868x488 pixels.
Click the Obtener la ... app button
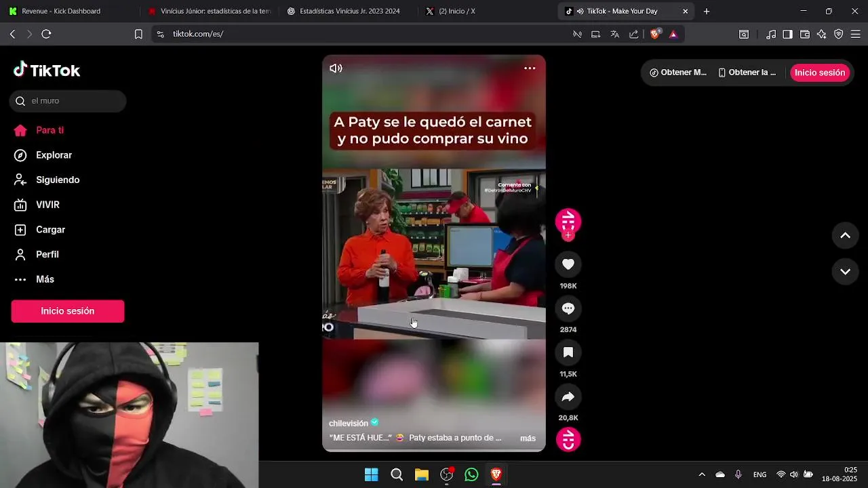pyautogui.click(x=747, y=73)
